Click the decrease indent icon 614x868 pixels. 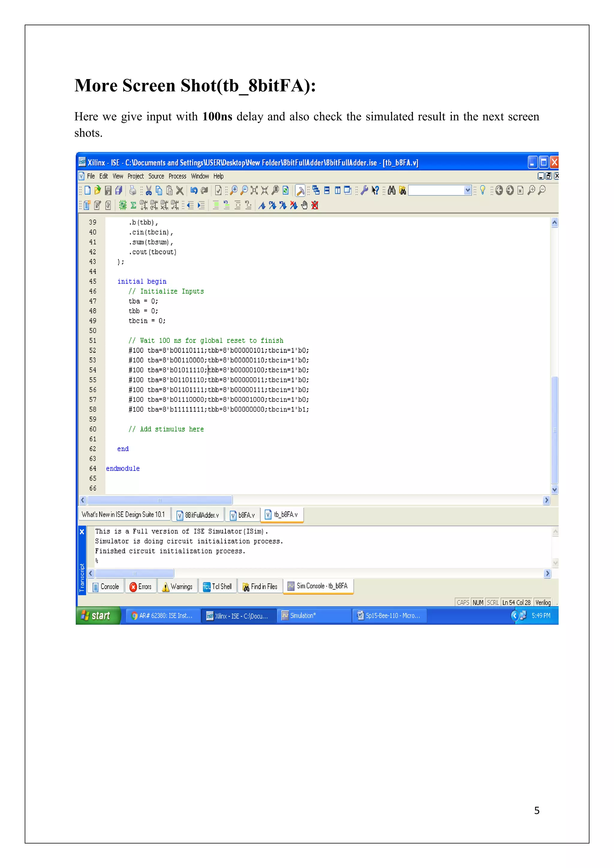pos(190,205)
